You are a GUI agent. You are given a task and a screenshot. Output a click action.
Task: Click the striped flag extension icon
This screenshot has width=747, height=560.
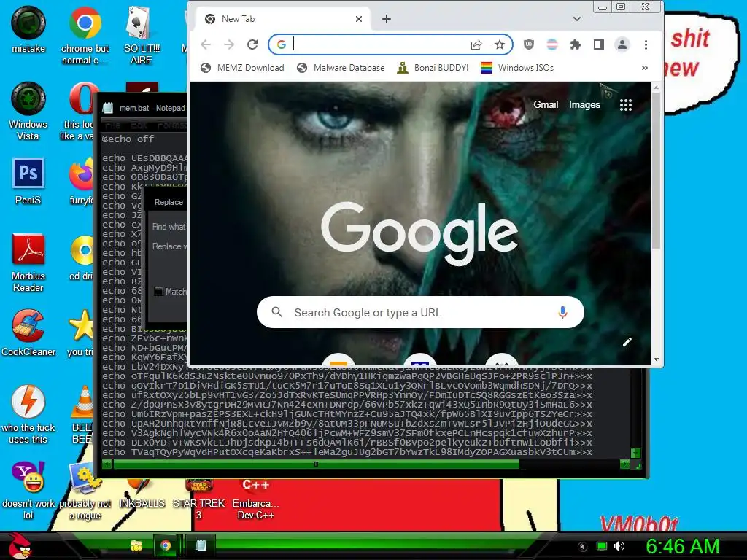coord(552,44)
